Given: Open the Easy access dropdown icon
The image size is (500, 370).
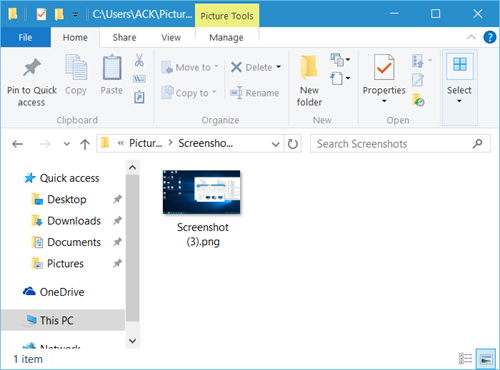Looking at the screenshot, I should coord(340,79).
